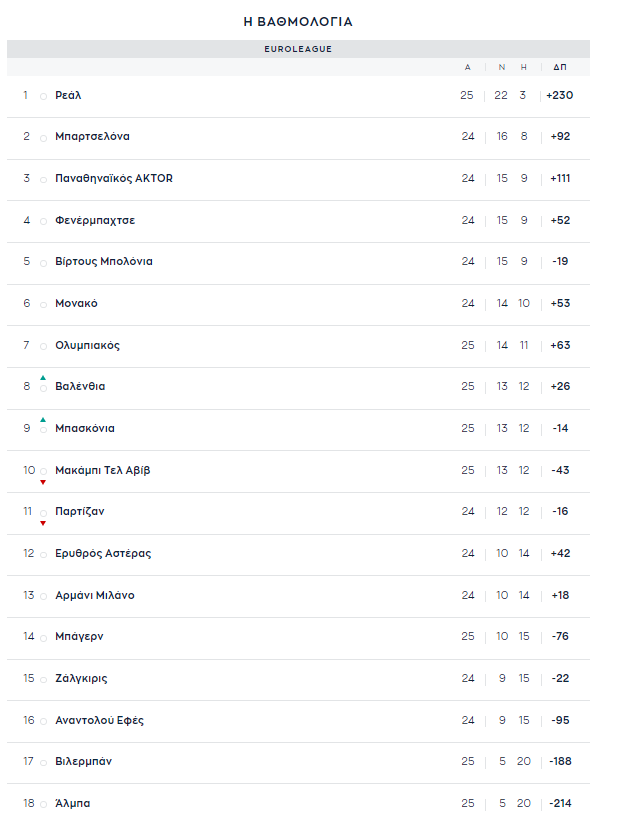Click the red down arrow under Παρτίζαν rank
Viewport: 631px width, 823px height.
coord(43,523)
